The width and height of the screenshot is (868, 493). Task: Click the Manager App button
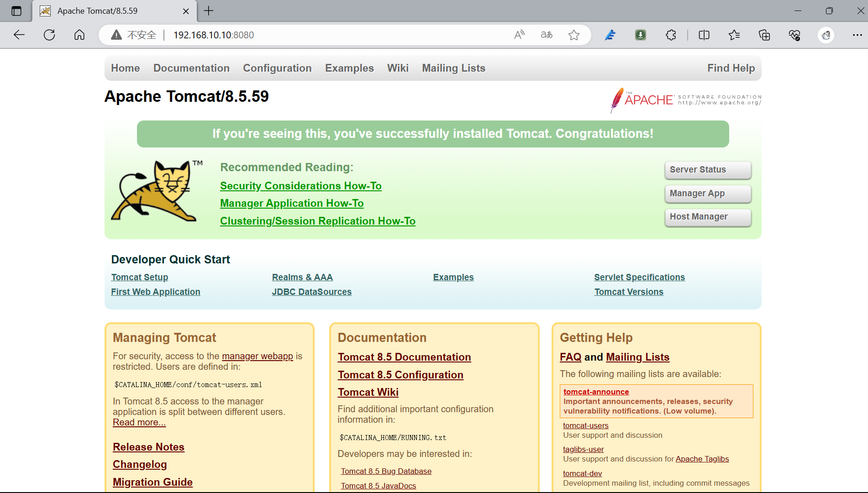[x=708, y=194]
